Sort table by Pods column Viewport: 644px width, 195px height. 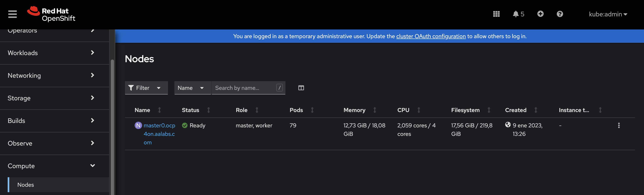pyautogui.click(x=302, y=110)
